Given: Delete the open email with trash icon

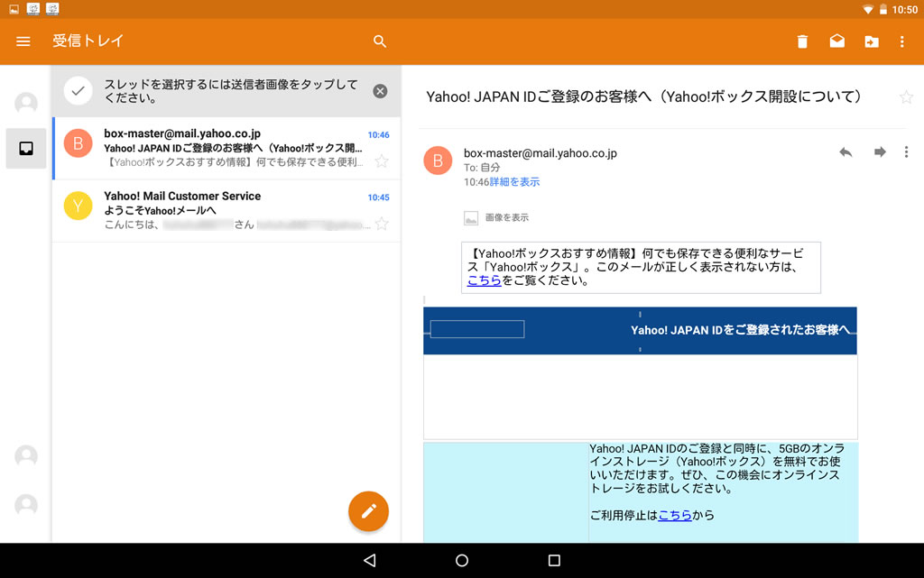Looking at the screenshot, I should (x=802, y=41).
